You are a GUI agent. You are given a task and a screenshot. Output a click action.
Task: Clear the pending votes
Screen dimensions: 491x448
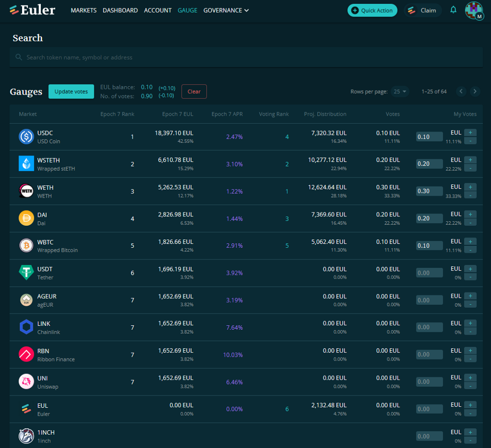pos(194,91)
